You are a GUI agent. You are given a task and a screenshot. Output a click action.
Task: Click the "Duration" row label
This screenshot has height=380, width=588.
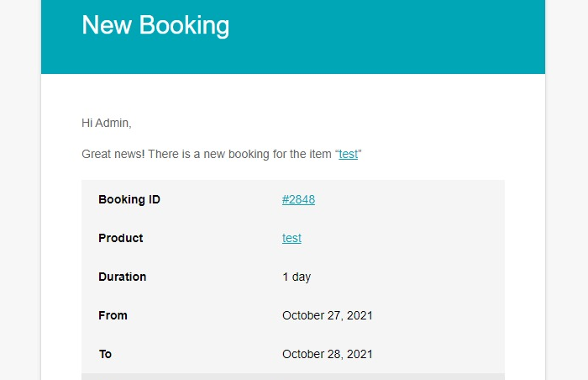pyautogui.click(x=123, y=277)
